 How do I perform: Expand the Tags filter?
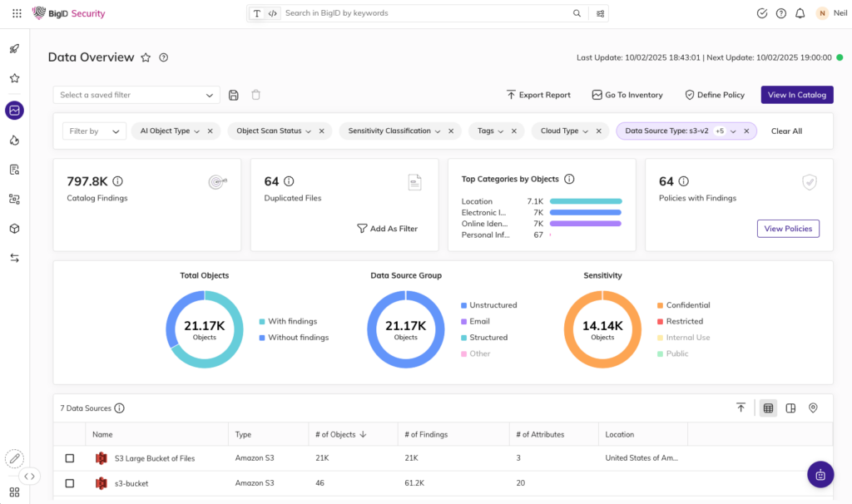pos(500,131)
